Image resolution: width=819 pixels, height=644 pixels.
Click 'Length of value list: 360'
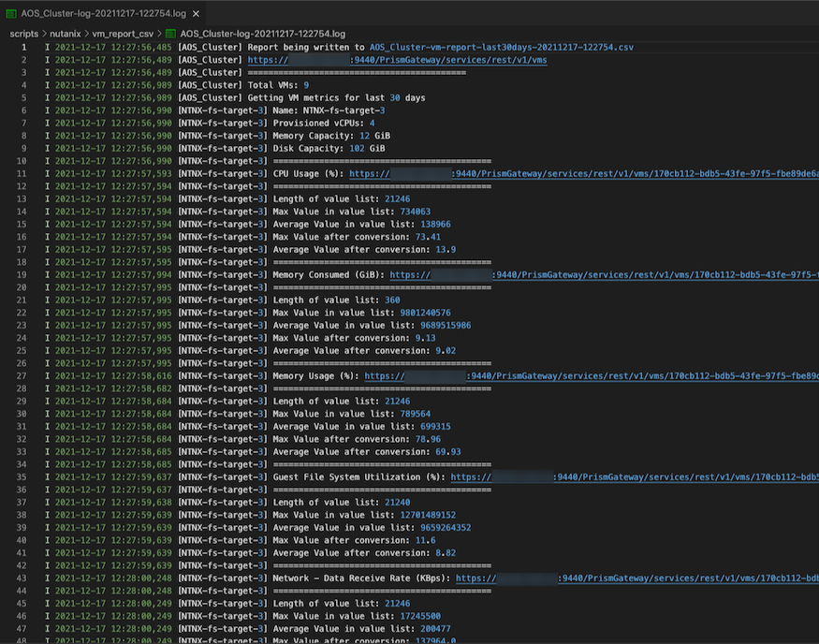pyautogui.click(x=336, y=300)
